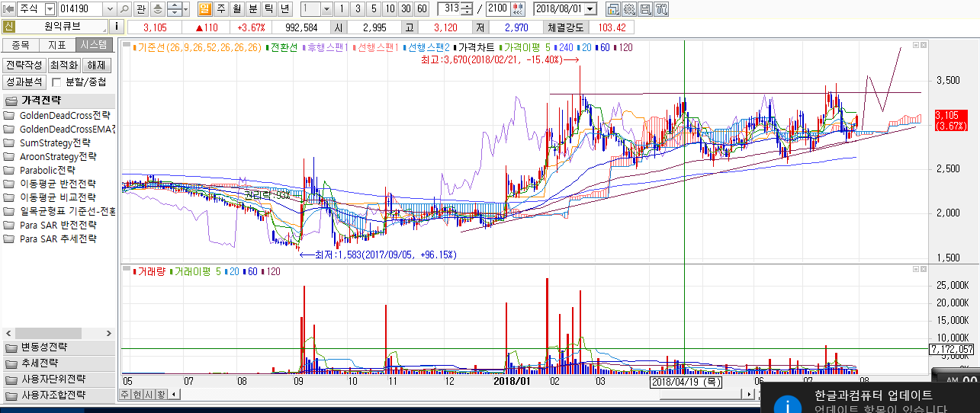The width and height of the screenshot is (980, 413).
Task: Click the chart layout windows icon
Action: 613,9
